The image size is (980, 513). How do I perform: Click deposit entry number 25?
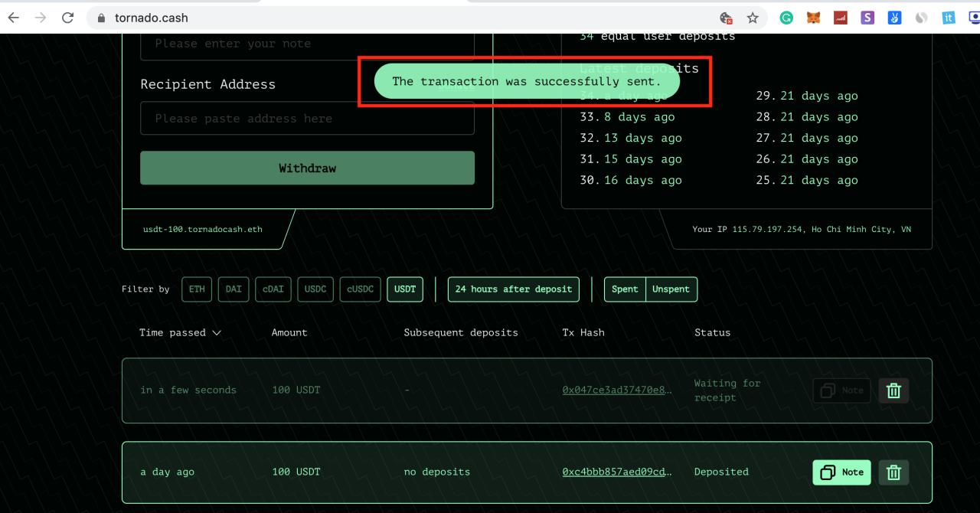coord(807,181)
